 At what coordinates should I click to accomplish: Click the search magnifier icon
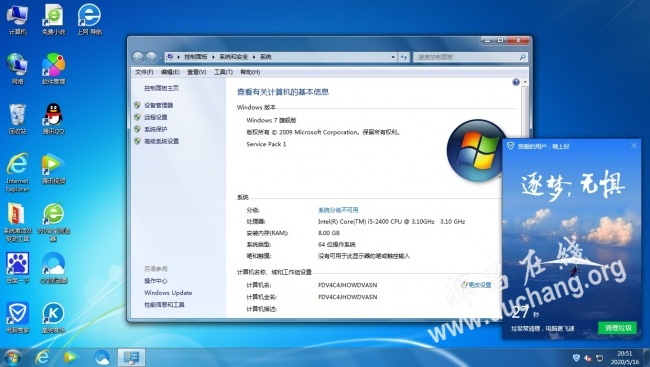[522, 57]
